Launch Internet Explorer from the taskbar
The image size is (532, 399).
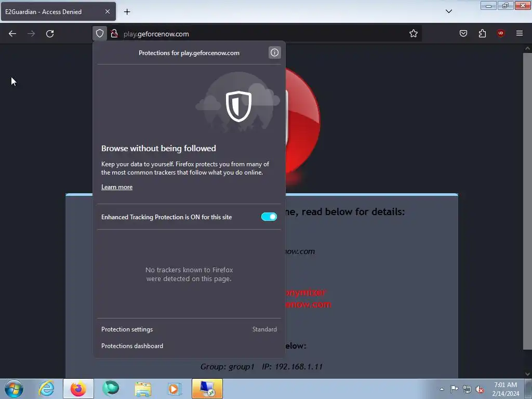[x=46, y=389]
